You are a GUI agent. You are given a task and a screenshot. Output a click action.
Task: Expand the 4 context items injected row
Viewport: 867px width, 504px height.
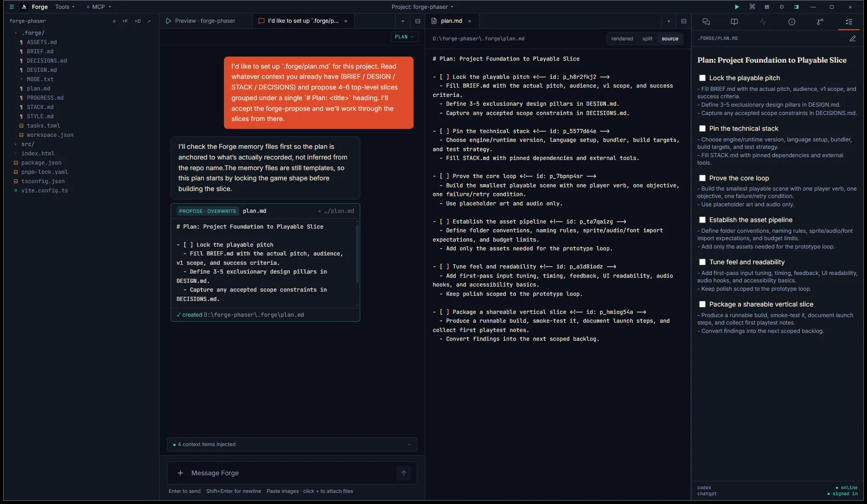pos(292,444)
